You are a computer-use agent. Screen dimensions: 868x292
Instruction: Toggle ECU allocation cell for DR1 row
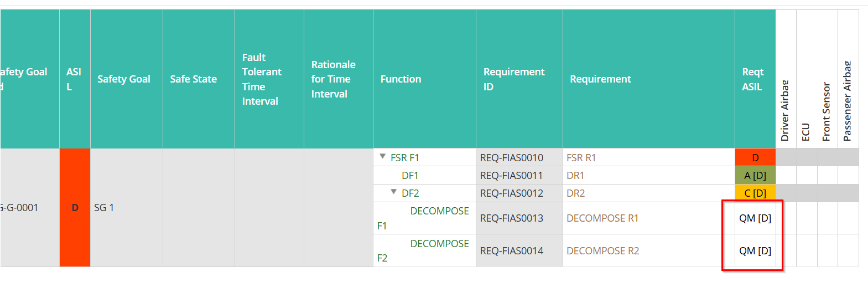807,175
